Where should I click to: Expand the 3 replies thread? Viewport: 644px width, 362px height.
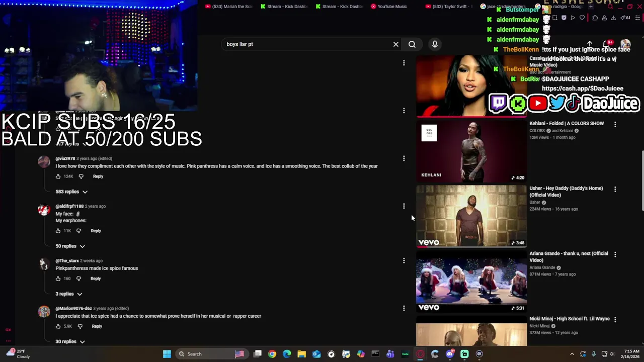[x=68, y=294]
